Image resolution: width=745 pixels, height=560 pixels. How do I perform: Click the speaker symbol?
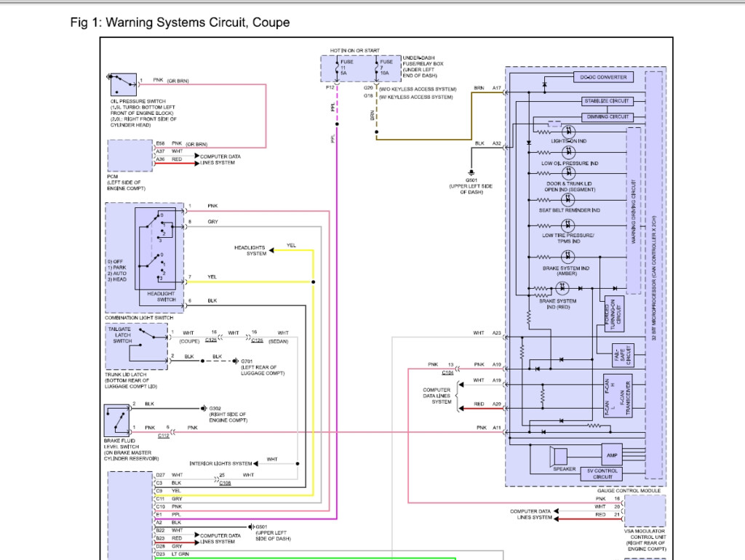(559, 456)
